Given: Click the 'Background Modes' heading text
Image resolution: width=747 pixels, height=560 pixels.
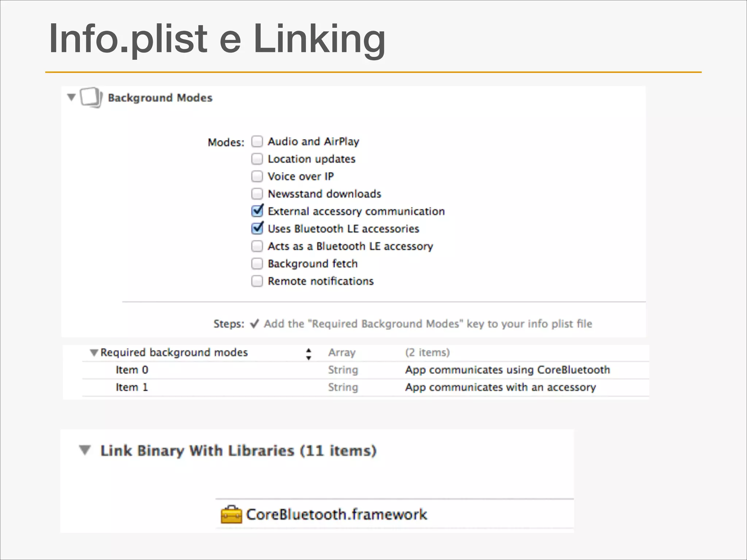Looking at the screenshot, I should (160, 98).
